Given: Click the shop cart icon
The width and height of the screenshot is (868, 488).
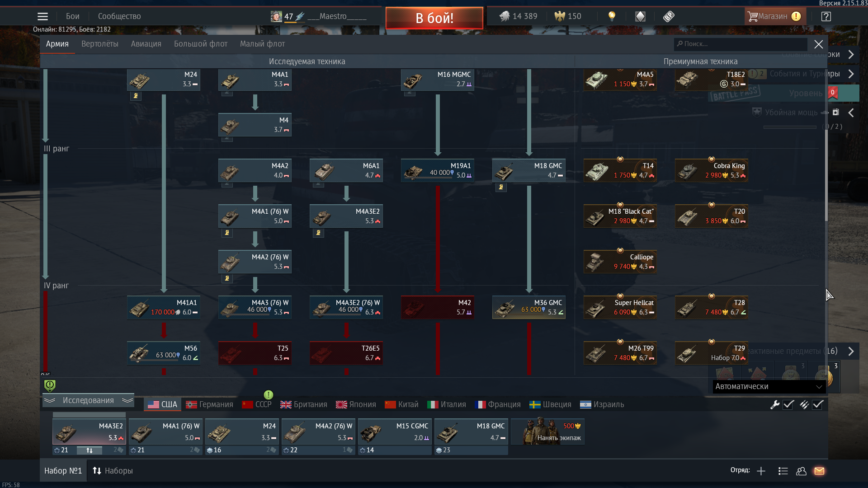Looking at the screenshot, I should [752, 16].
